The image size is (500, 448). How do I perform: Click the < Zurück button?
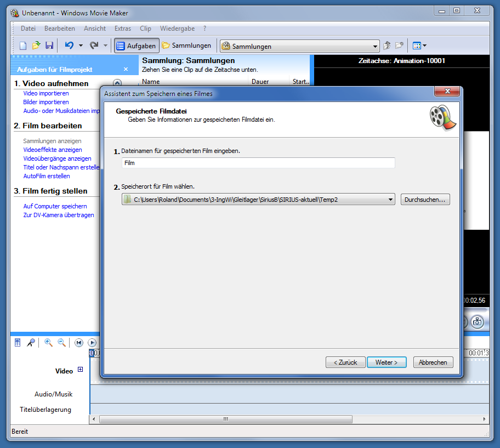[345, 362]
